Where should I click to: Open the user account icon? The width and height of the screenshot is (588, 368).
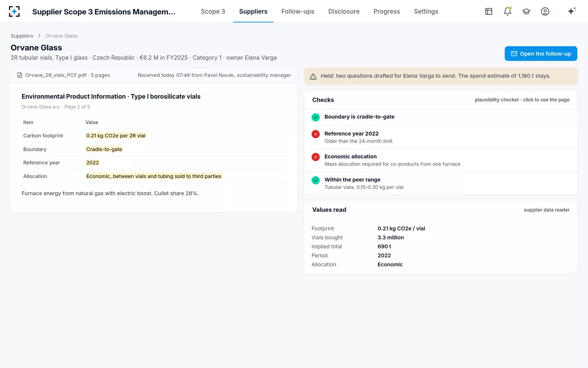pos(545,11)
